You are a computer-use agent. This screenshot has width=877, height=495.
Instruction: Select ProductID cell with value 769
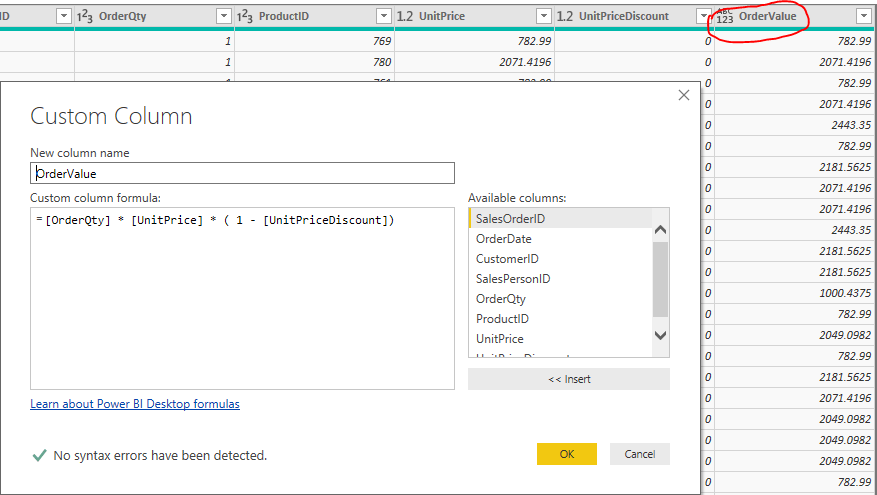[x=314, y=41]
